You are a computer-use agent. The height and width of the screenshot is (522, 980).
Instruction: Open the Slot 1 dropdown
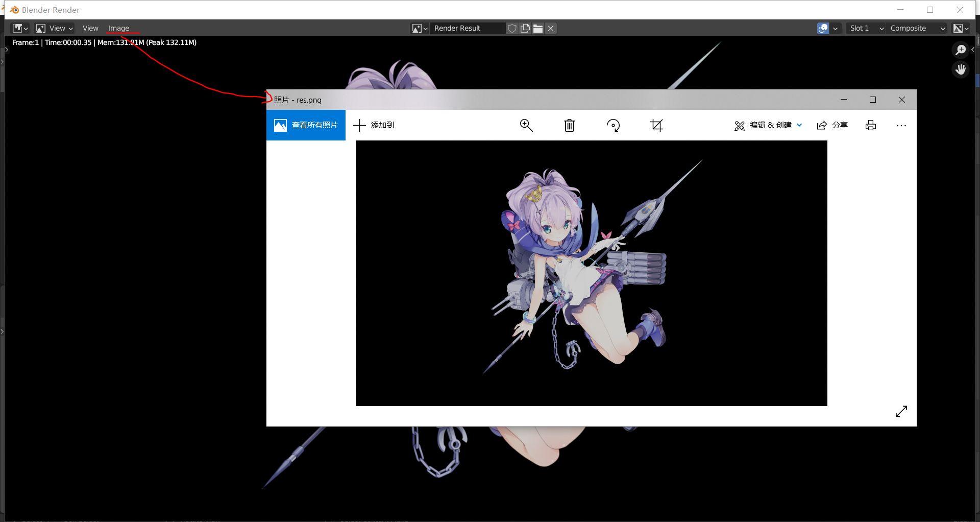point(866,29)
